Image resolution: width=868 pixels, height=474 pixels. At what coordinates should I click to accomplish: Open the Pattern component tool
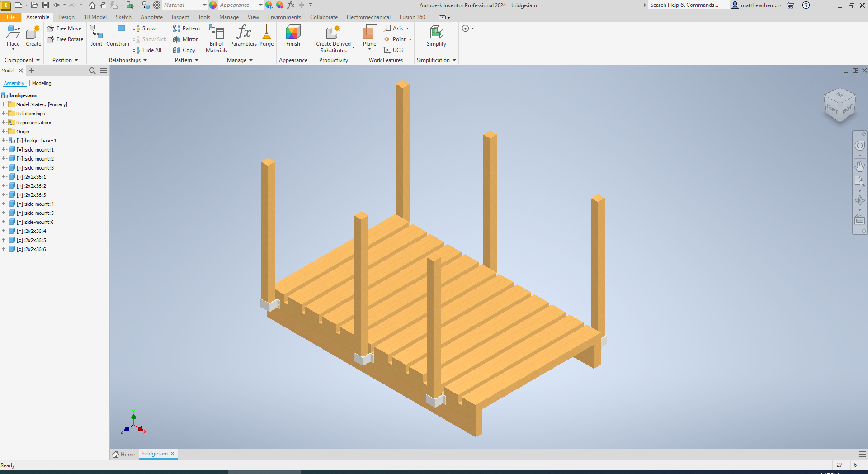(x=186, y=28)
